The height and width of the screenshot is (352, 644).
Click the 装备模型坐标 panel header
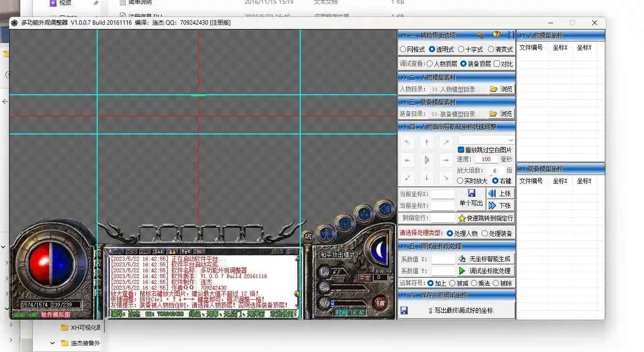tap(561, 169)
